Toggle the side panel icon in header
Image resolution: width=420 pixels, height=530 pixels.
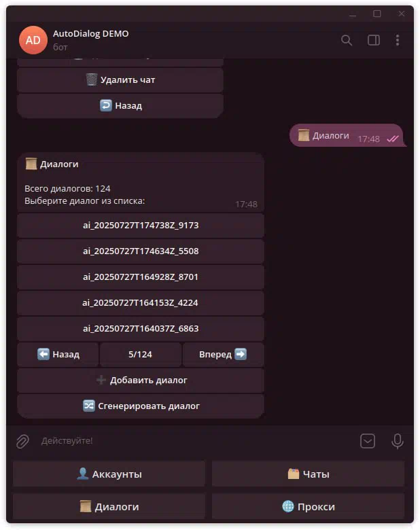coord(373,40)
